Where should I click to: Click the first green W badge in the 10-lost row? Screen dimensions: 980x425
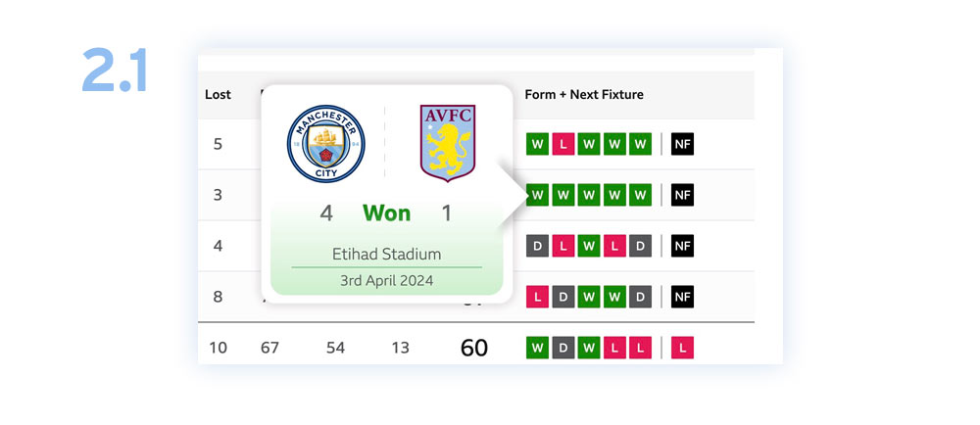[x=537, y=348]
